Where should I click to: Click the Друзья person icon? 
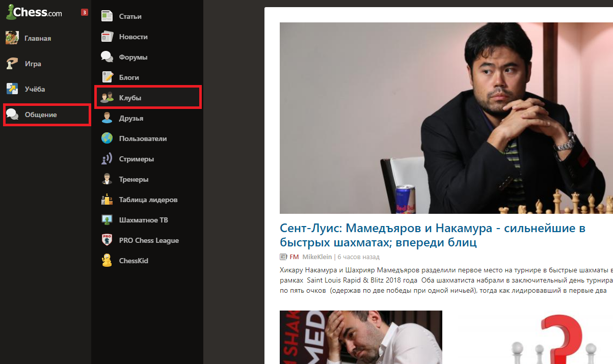pyautogui.click(x=107, y=118)
